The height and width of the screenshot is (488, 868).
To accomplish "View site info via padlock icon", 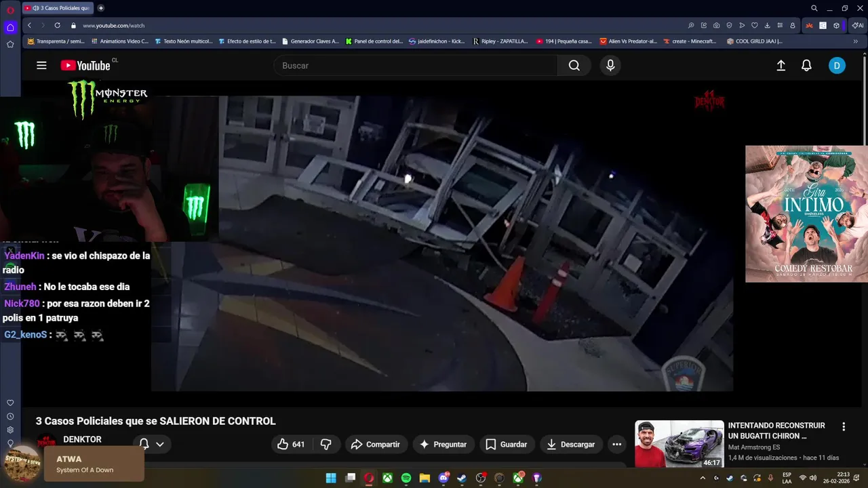I will tap(73, 25).
